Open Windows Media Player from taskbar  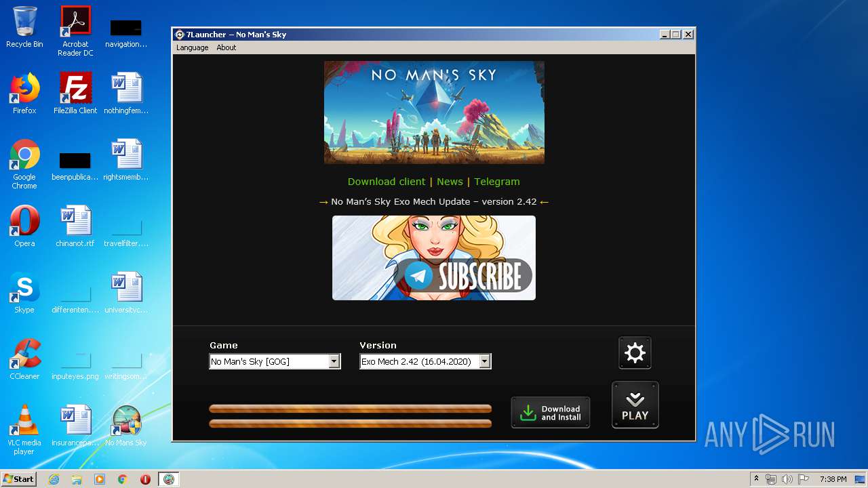pyautogui.click(x=100, y=479)
